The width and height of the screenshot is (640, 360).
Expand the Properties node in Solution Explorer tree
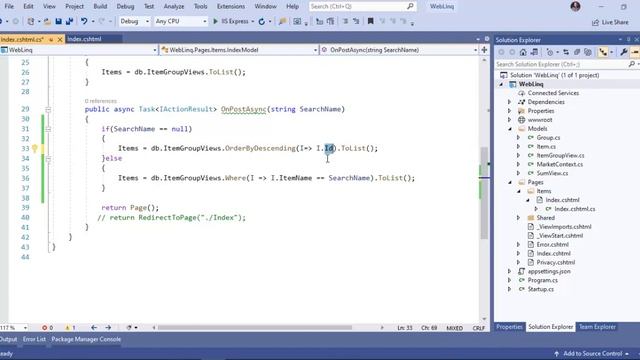point(509,111)
